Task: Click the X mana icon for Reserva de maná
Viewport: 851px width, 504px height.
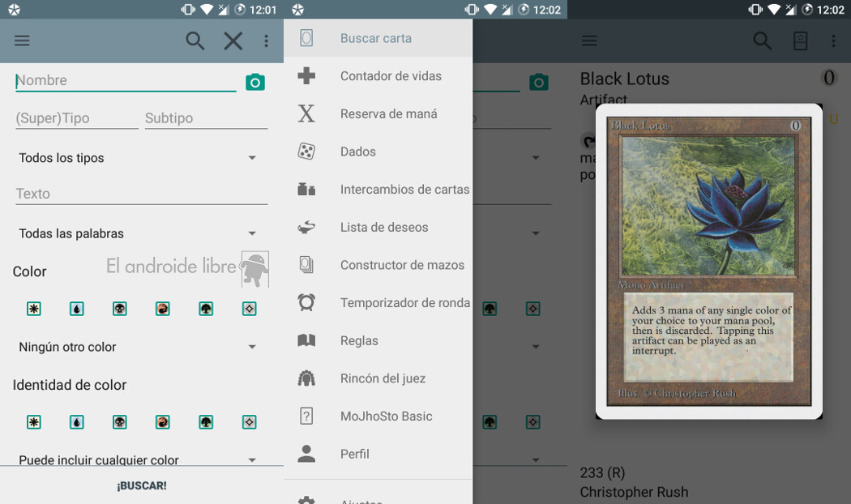Action: pyautogui.click(x=306, y=113)
